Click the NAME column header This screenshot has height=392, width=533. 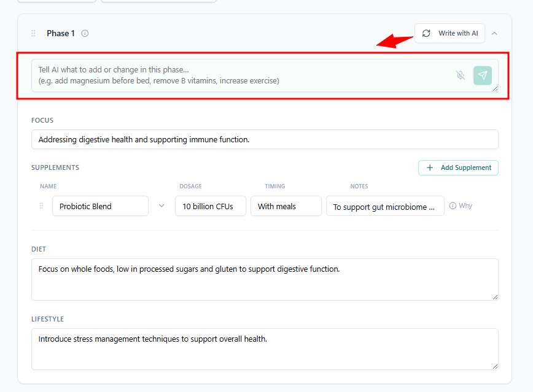tap(49, 186)
